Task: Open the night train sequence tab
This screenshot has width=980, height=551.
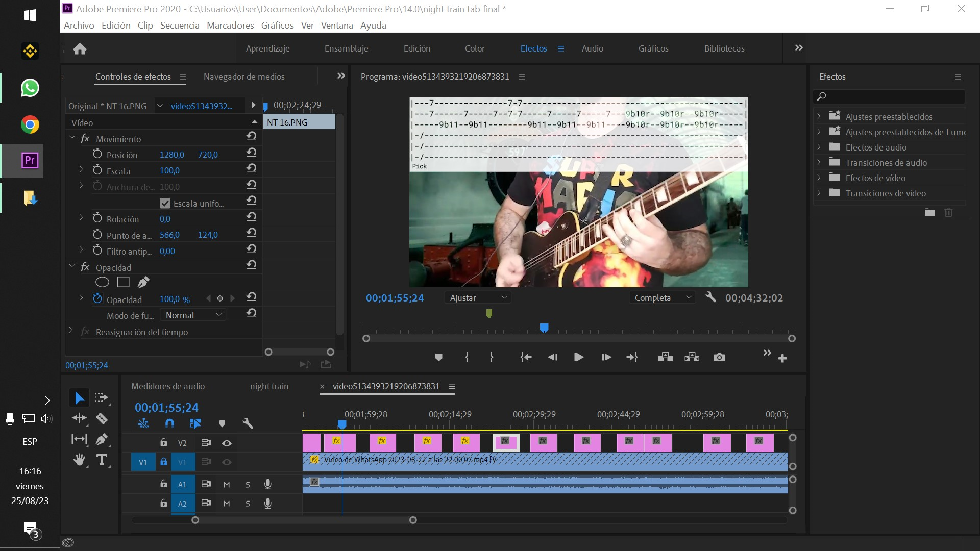Action: coord(269,386)
